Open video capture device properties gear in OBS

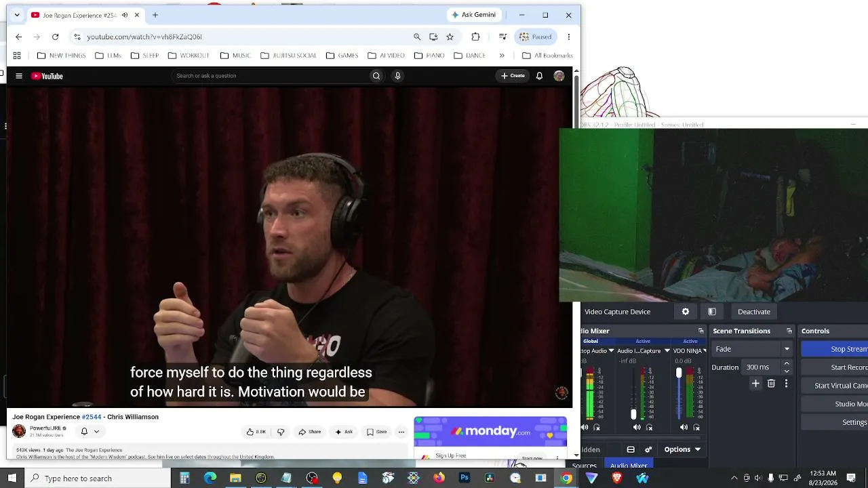tap(686, 312)
